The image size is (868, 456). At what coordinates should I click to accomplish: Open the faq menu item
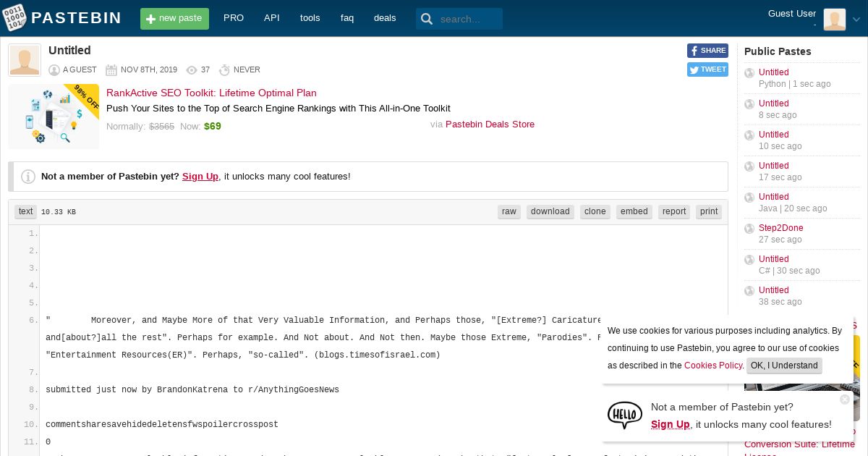(347, 18)
